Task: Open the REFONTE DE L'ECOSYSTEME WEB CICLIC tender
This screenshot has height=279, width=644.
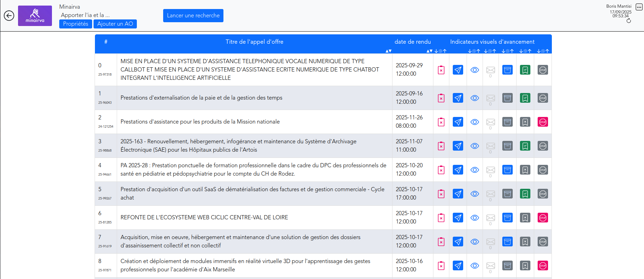Action: click(204, 218)
